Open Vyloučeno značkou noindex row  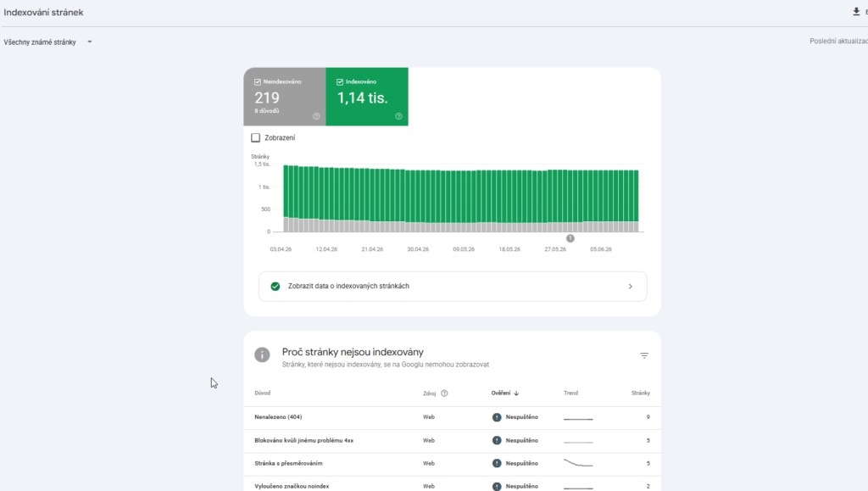(x=452, y=485)
